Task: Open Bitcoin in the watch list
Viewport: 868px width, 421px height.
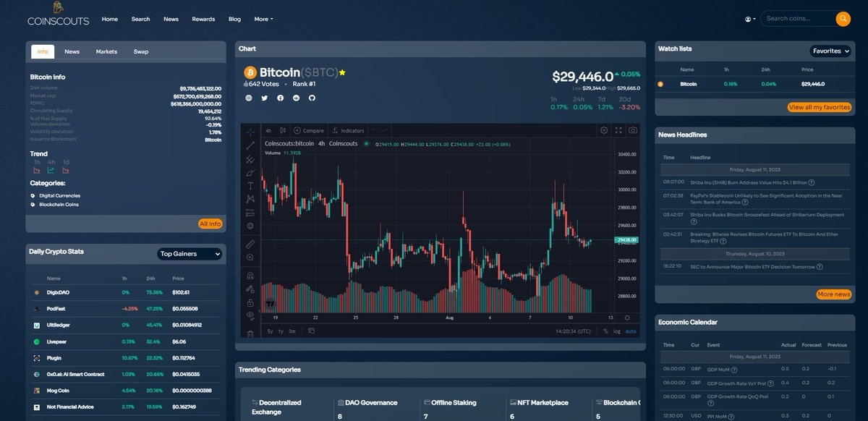Action: [x=755, y=84]
